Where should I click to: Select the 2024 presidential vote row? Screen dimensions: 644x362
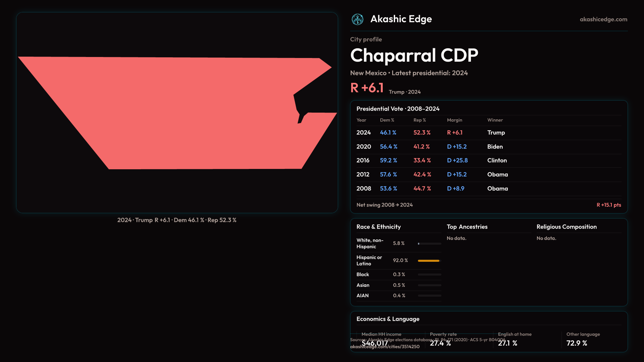pos(488,133)
